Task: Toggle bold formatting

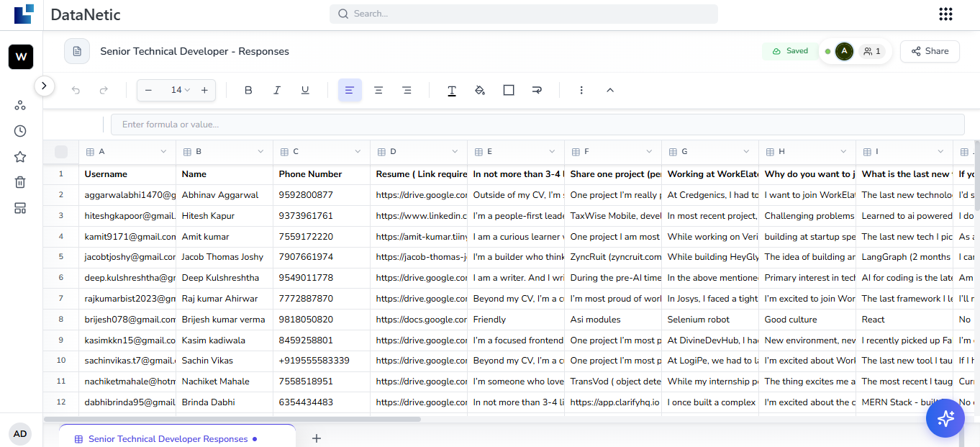Action: pos(248,90)
